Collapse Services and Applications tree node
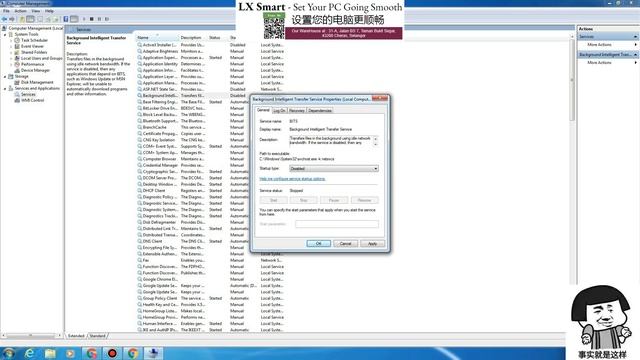 coord(5,89)
